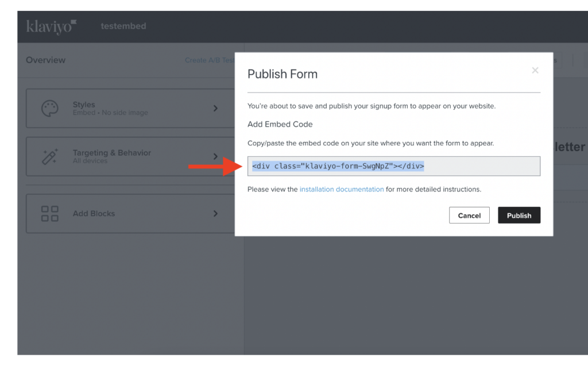Click the Add Embed Code heading
The image size is (588, 365).
point(280,124)
